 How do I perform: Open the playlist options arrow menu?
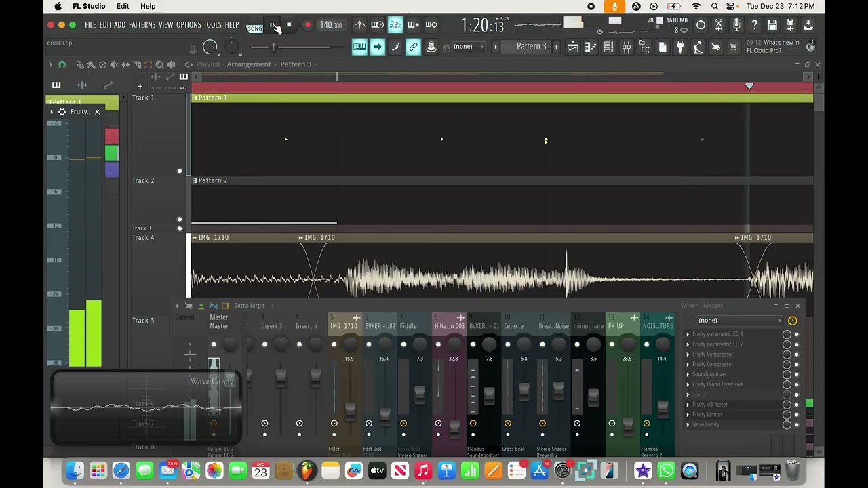coord(51,65)
